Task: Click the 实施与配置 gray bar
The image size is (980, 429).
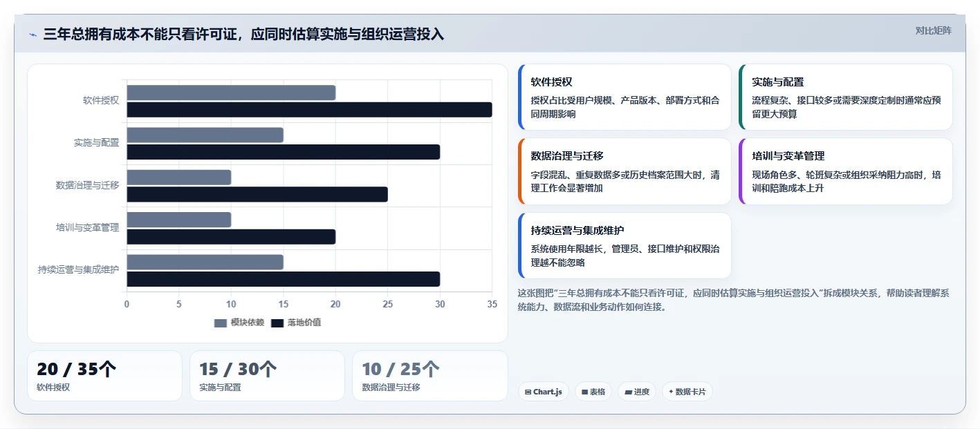Action: click(205, 135)
